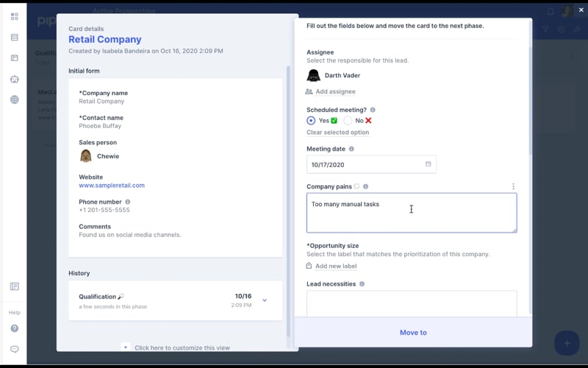The width and height of the screenshot is (588, 368).
Task: Click the chat bubble icon in sidebar
Action: (14, 349)
